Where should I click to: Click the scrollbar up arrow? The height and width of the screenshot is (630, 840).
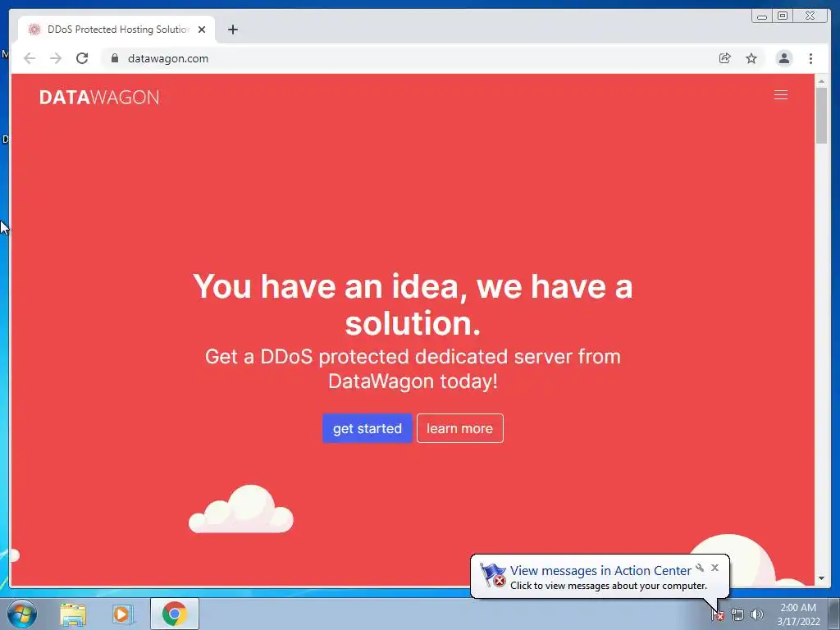click(x=821, y=80)
